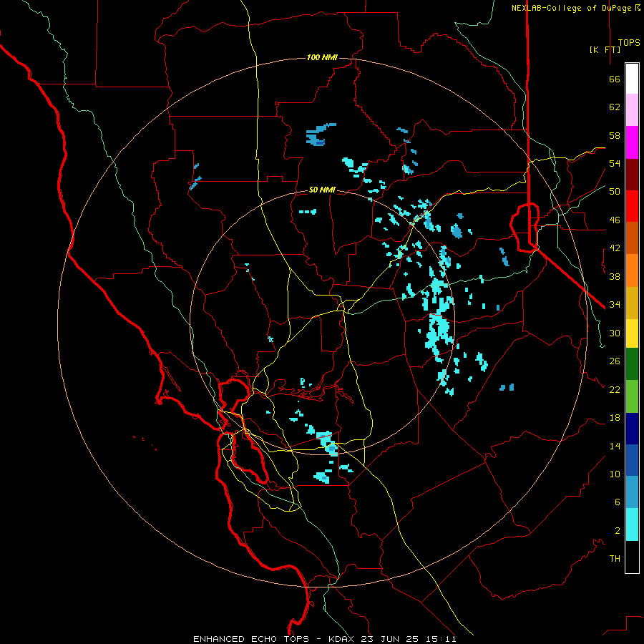Pick the gold legend swatch
Viewport: 644px width, 644px height.
(632, 303)
